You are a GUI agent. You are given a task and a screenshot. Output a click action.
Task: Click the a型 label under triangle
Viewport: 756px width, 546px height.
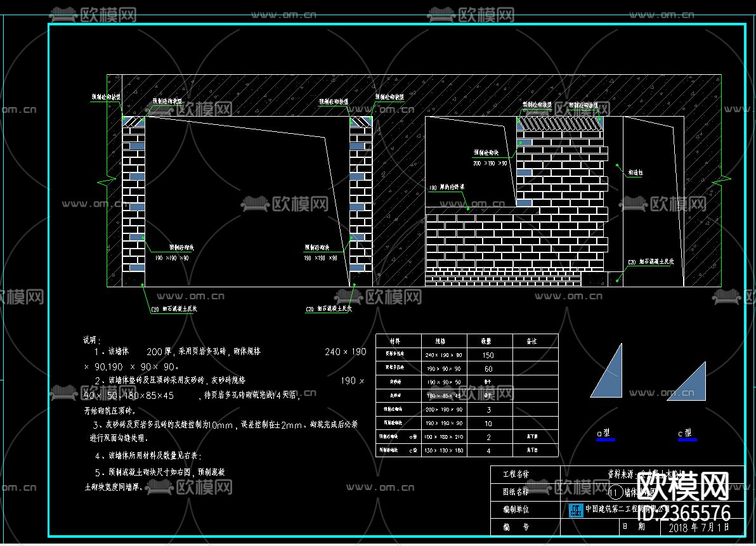[604, 432]
